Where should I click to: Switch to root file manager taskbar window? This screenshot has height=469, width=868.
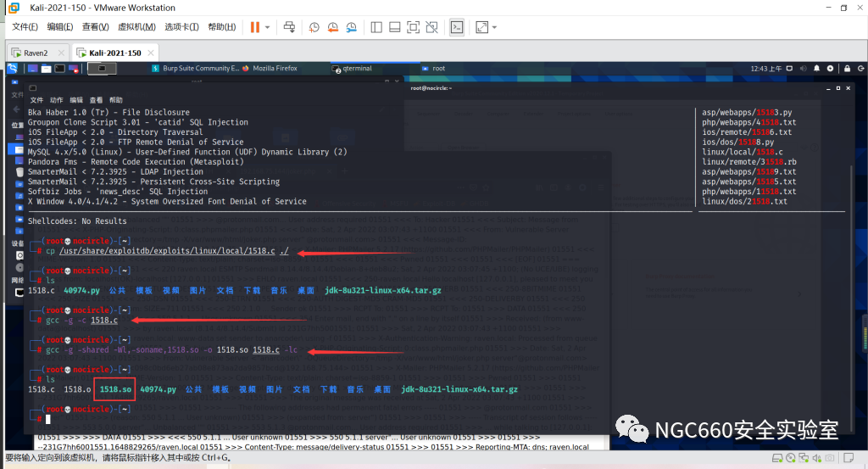tap(433, 69)
